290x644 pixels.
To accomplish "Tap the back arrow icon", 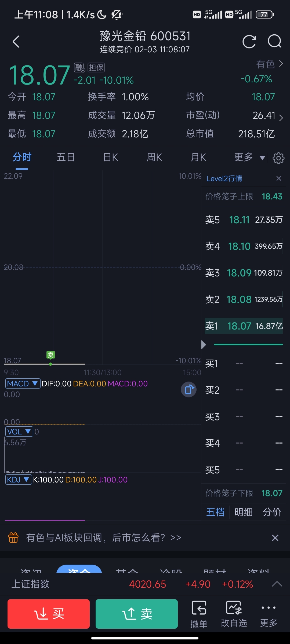I will 16,42.
